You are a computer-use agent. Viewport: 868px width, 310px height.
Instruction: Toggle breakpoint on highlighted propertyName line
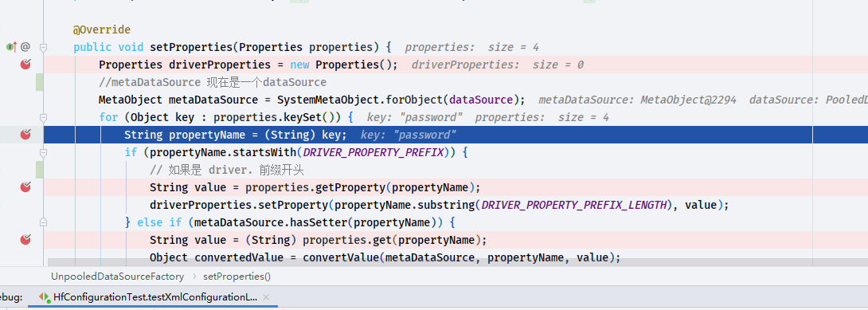click(x=25, y=135)
